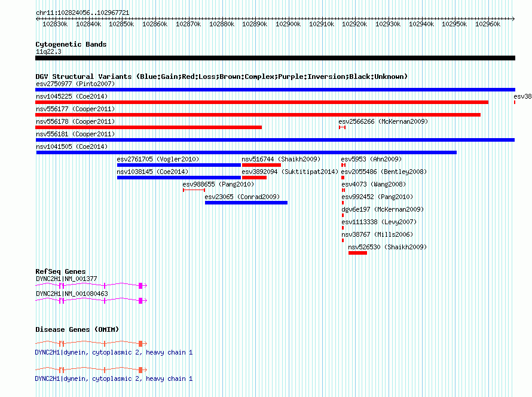Click the first orange OMIM gene glyph

click(x=91, y=344)
